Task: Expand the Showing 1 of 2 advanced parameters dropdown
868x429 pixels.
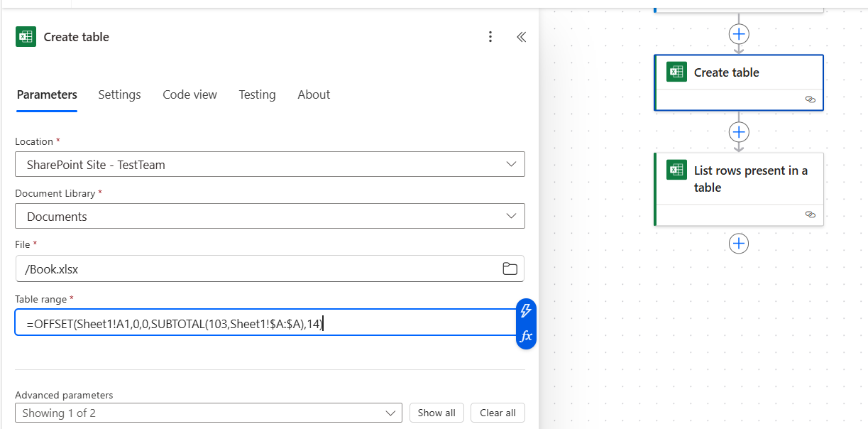Action: 209,413
